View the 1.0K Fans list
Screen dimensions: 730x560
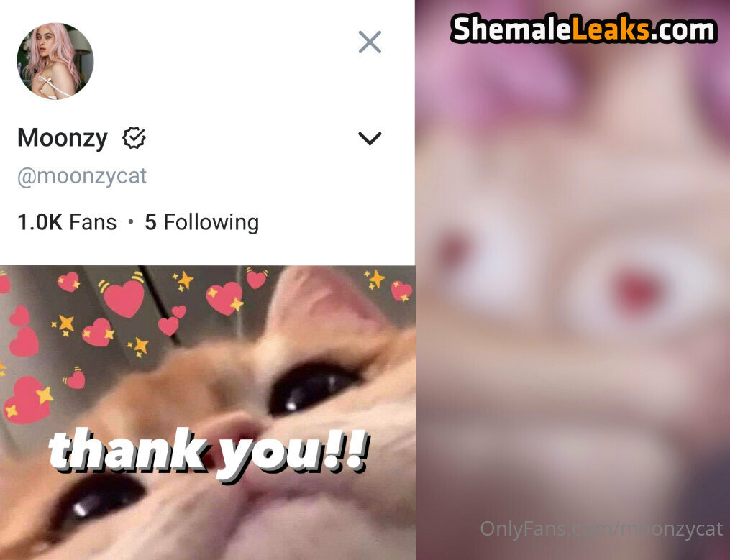click(x=67, y=222)
